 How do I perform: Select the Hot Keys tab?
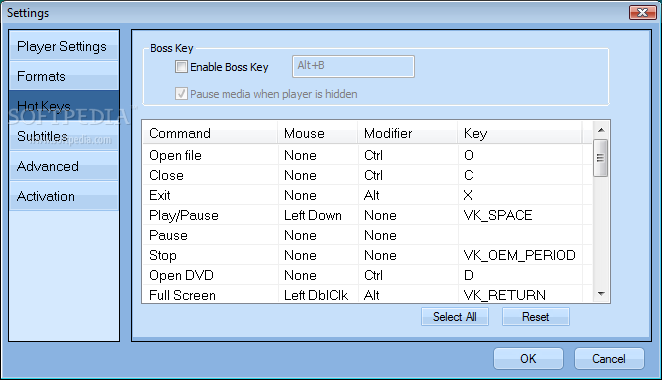pos(64,106)
